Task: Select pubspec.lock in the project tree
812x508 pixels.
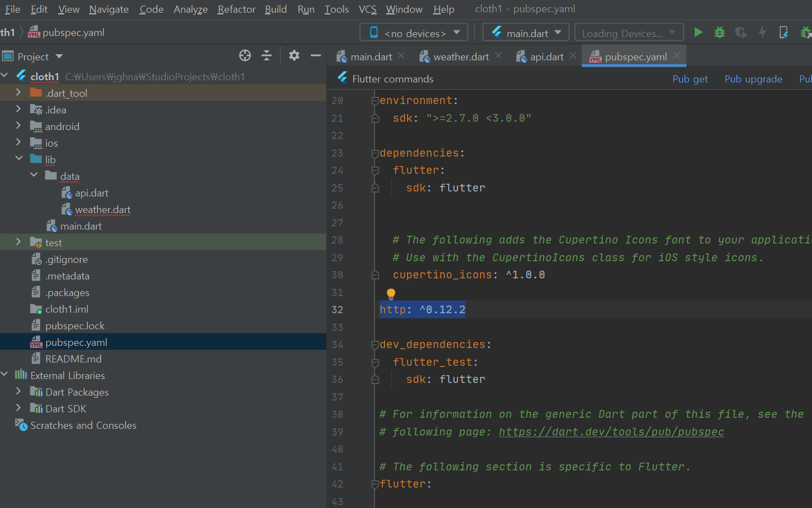Action: point(75,326)
